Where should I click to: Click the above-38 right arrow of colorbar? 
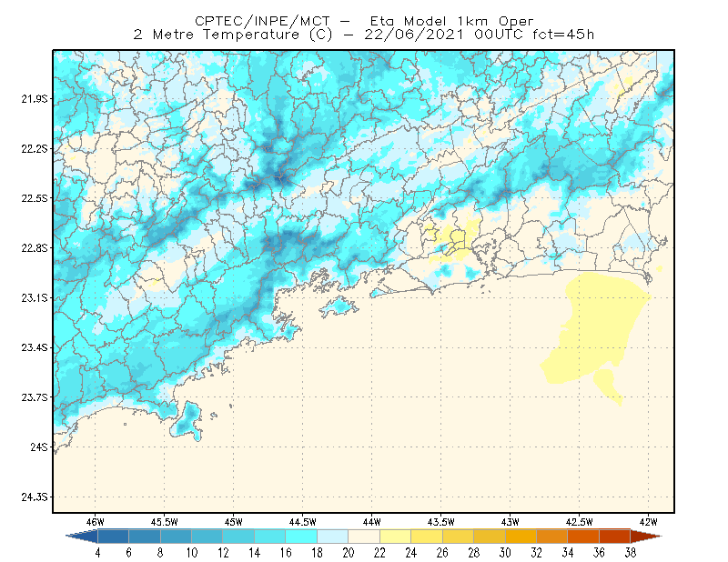point(646,537)
